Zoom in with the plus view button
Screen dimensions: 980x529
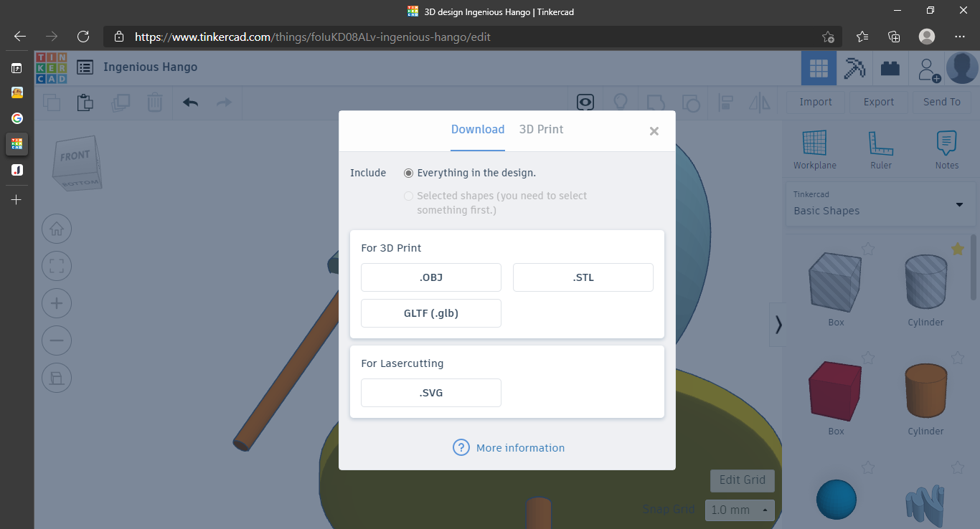pos(57,303)
